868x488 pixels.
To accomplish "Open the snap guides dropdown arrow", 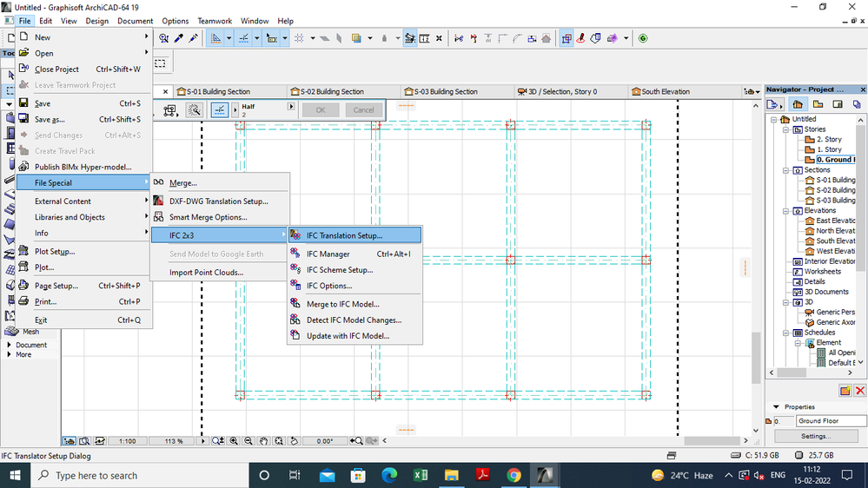I will click(257, 38).
